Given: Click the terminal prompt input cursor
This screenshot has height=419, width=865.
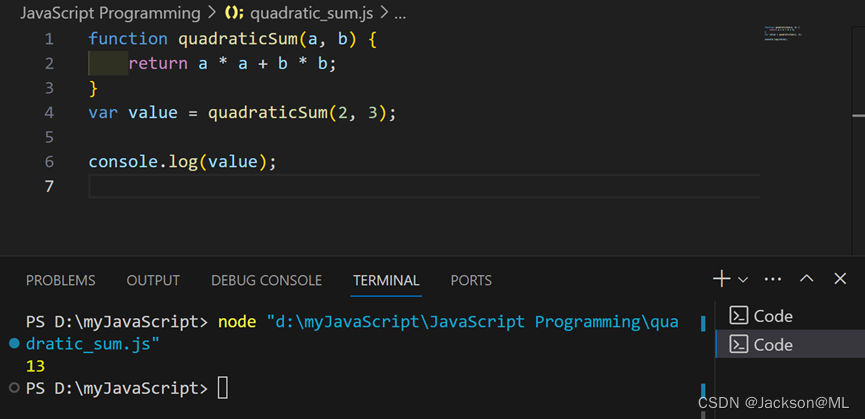Looking at the screenshot, I should tap(222, 388).
